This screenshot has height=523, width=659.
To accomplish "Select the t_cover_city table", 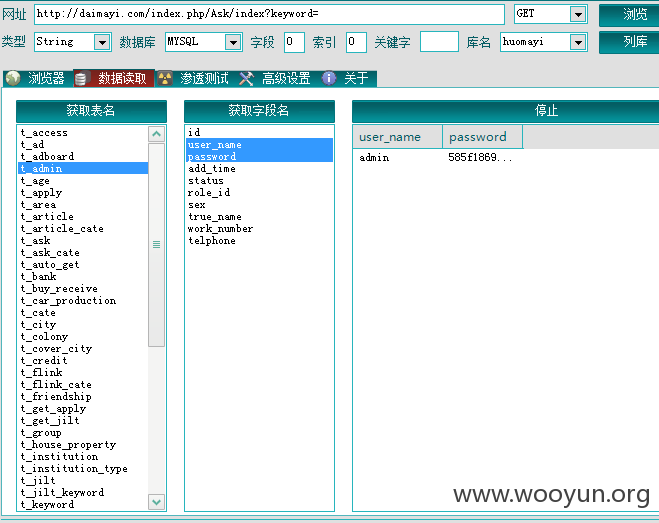I will click(83, 349).
